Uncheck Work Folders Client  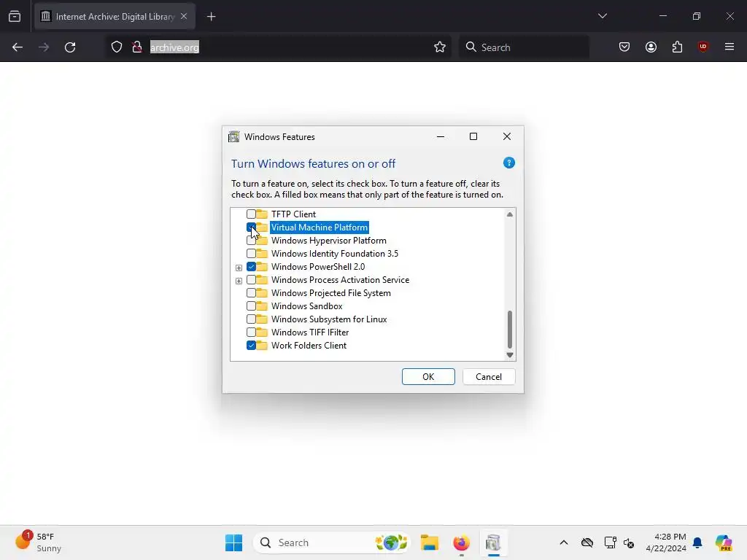251,345
